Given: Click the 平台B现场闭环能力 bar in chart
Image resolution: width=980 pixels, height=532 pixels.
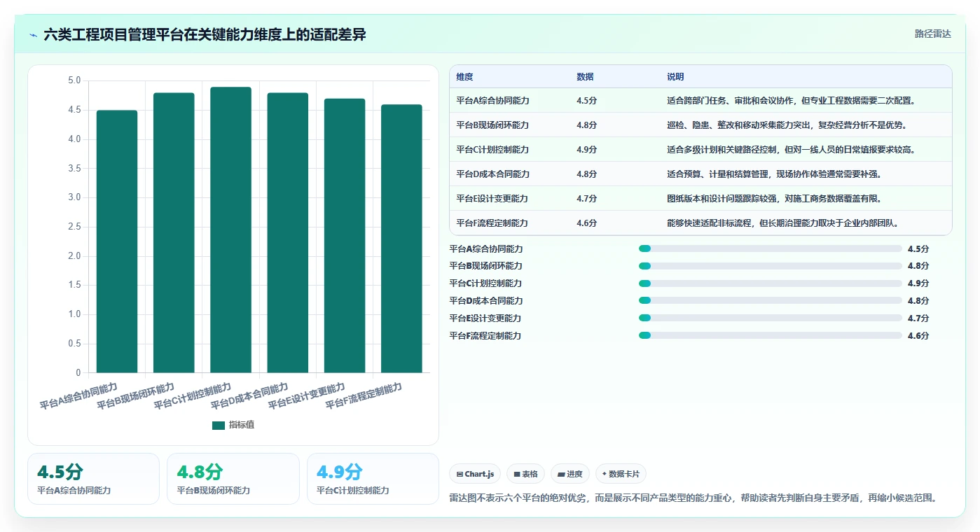Looking at the screenshot, I should [174, 232].
